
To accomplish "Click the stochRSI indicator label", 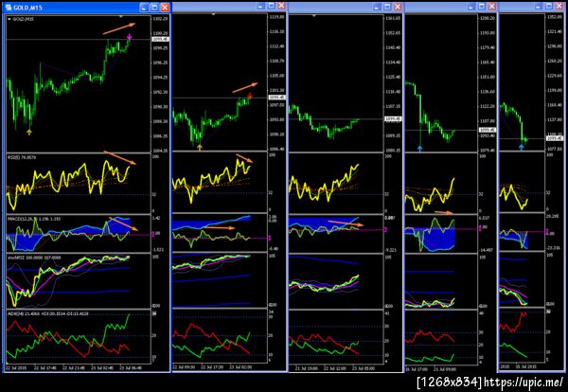I will [34, 258].
